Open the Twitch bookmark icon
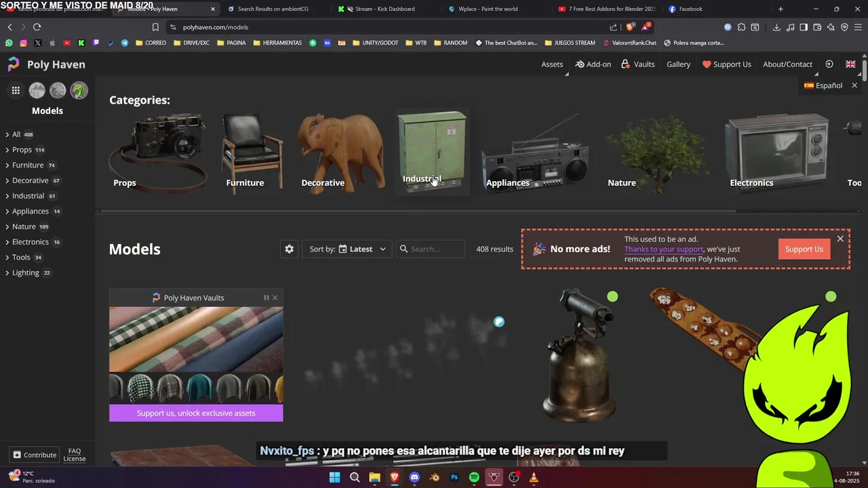The height and width of the screenshot is (488, 868). (96, 43)
